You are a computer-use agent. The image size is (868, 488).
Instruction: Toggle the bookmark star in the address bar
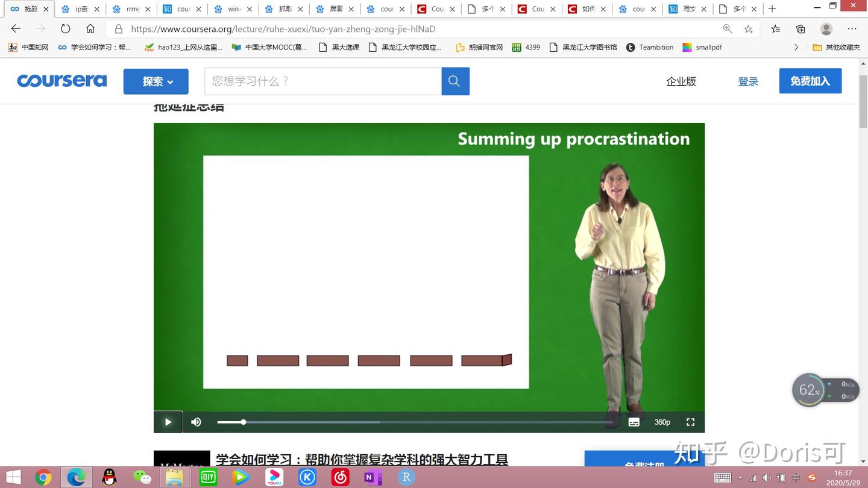748,28
